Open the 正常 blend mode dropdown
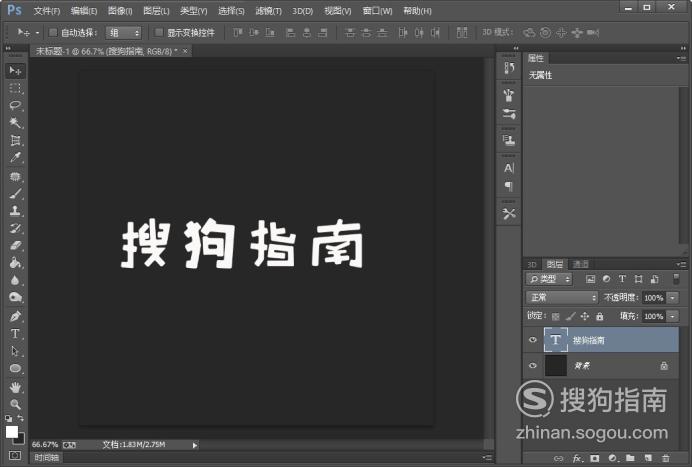The height and width of the screenshot is (467, 692). pyautogui.click(x=562, y=298)
